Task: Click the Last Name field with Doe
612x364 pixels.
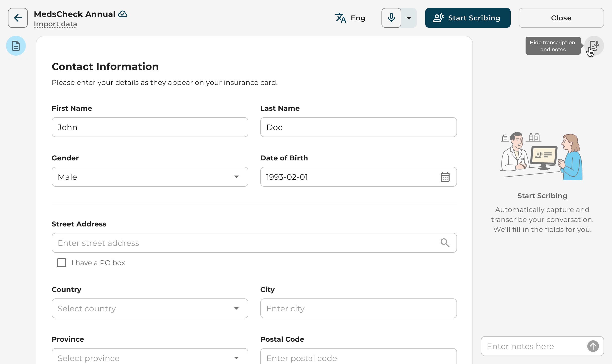Action: pos(359,127)
